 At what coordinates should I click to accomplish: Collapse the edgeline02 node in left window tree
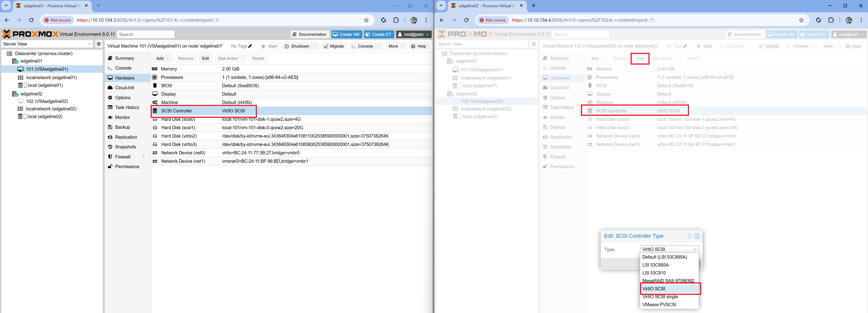[10, 94]
